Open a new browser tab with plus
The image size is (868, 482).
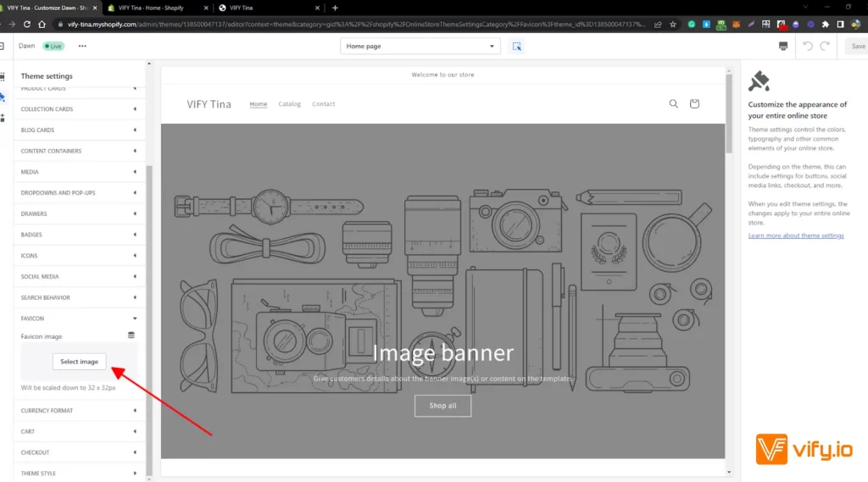pos(335,8)
